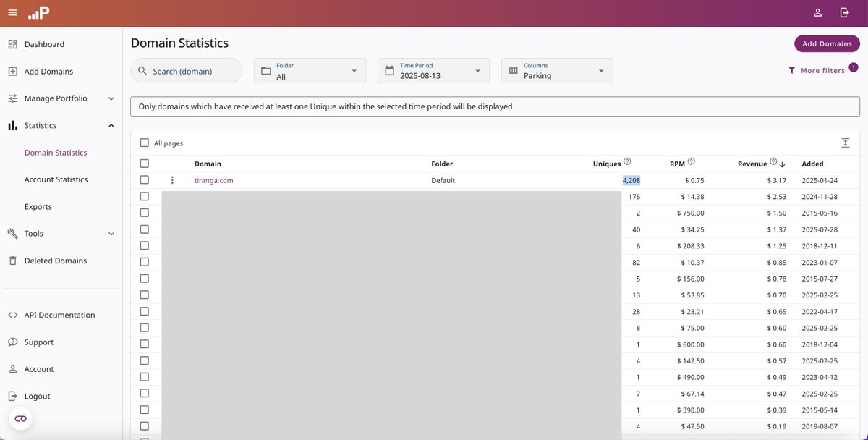Check the row with revenue $ 1.50
Screen dimensions: 868x440
click(145, 213)
